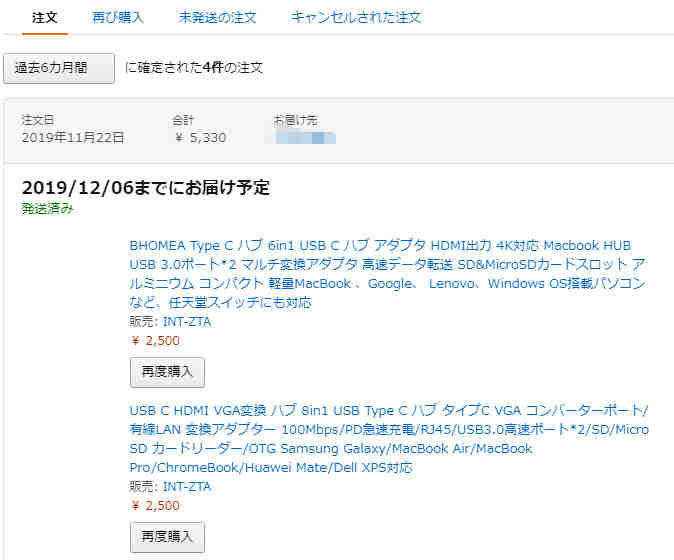Open the BHOMEA Type C ハブ product link
Screen dimensions: 674x560
point(387,274)
